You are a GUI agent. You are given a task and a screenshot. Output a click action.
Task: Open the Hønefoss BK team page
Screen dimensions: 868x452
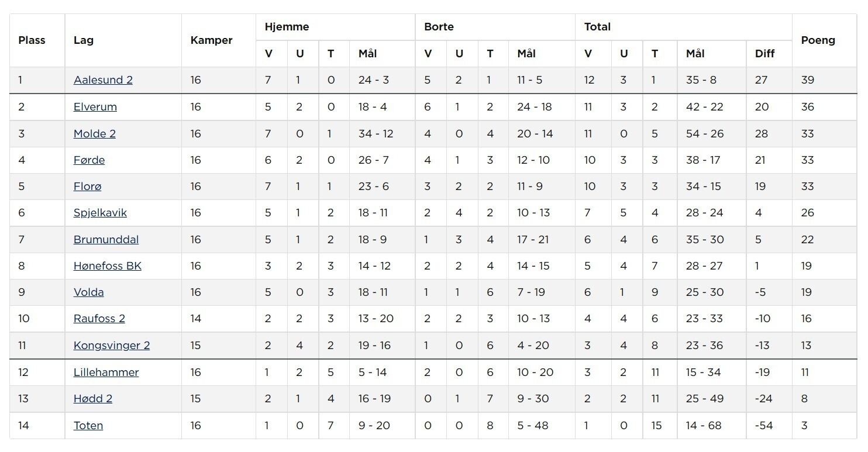click(108, 266)
